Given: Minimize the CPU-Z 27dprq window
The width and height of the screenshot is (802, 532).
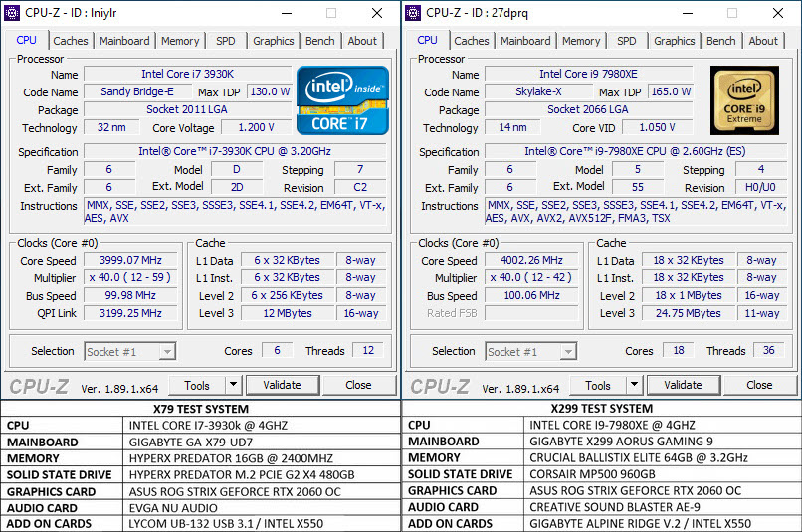Looking at the screenshot, I should coord(688,13).
